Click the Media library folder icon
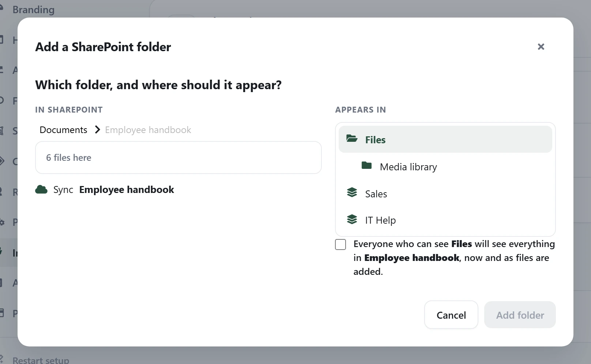The image size is (591, 364). (366, 166)
